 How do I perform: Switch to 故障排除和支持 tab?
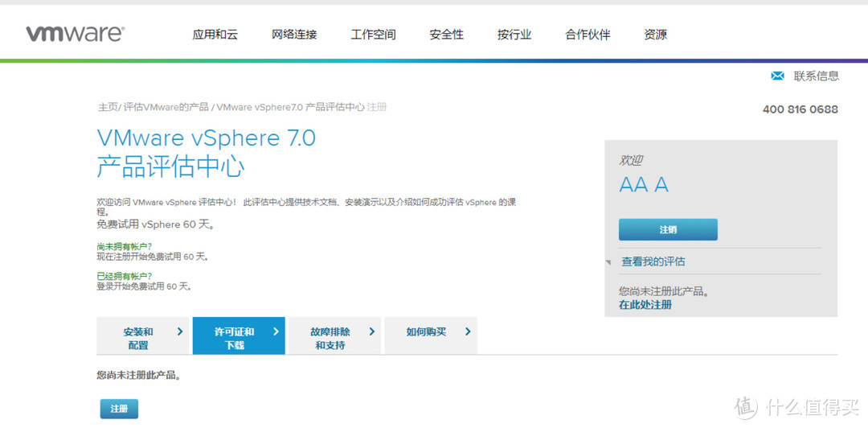[334, 336]
